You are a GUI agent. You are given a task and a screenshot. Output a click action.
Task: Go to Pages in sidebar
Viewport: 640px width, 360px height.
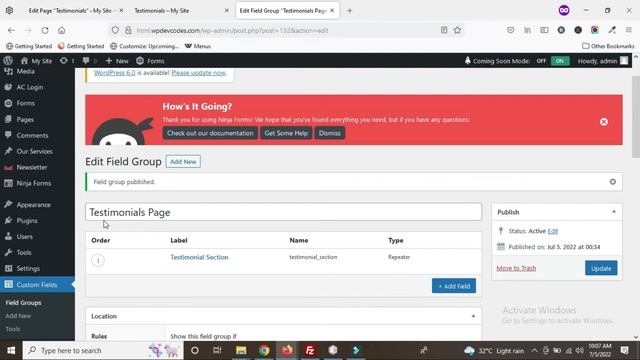click(25, 120)
